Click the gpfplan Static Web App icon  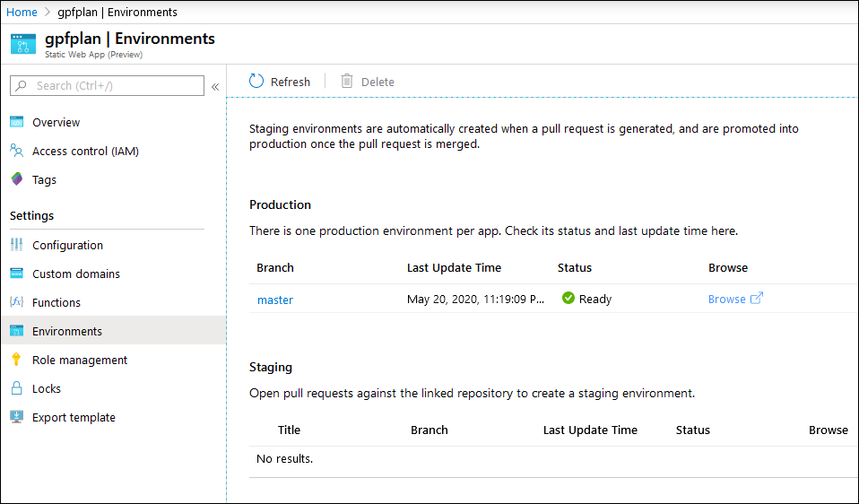click(x=23, y=44)
